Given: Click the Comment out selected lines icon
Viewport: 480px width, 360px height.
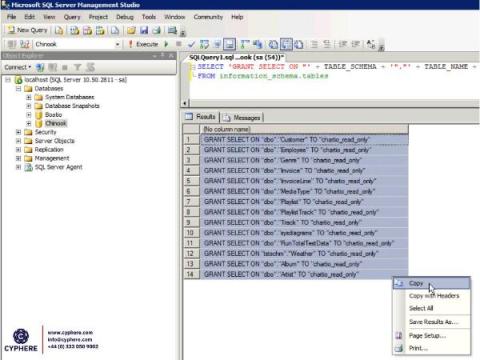Looking at the screenshot, I should coord(314,44).
